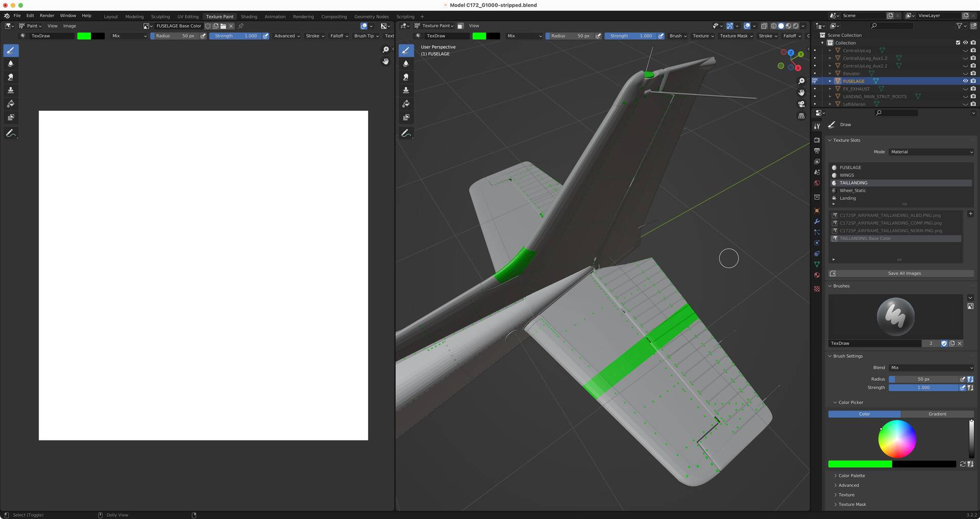Screen dimensions: 980x519
Task: Toggle render camera icon for Elevator object
Action: tap(973, 74)
